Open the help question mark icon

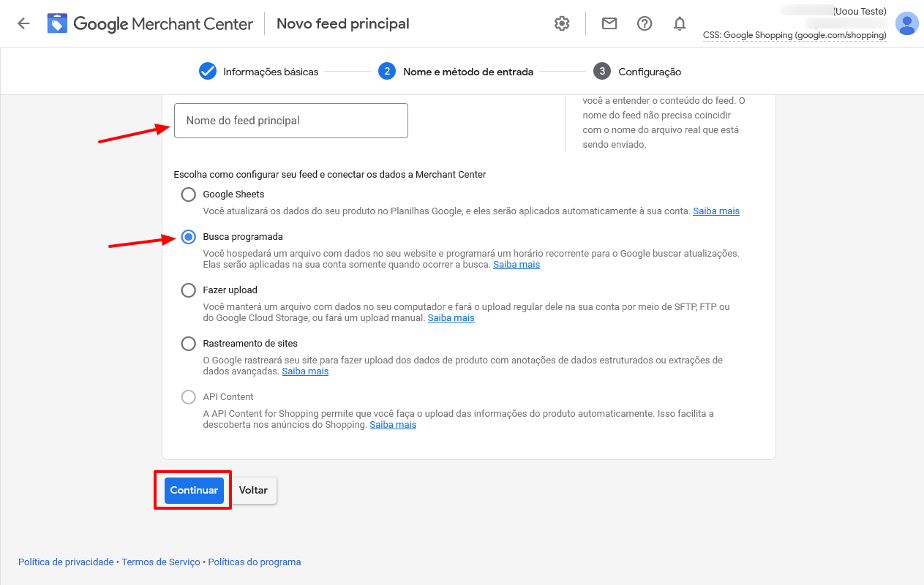pos(645,23)
